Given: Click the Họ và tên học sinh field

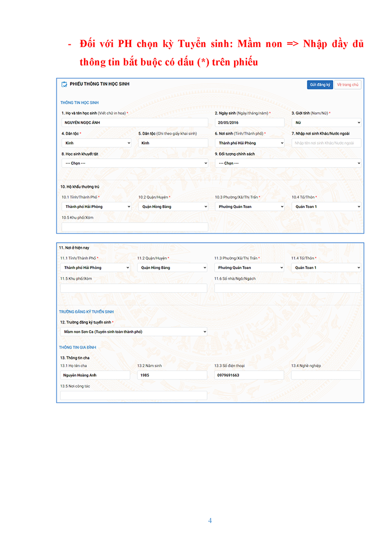Looking at the screenshot, I should click(x=134, y=122).
